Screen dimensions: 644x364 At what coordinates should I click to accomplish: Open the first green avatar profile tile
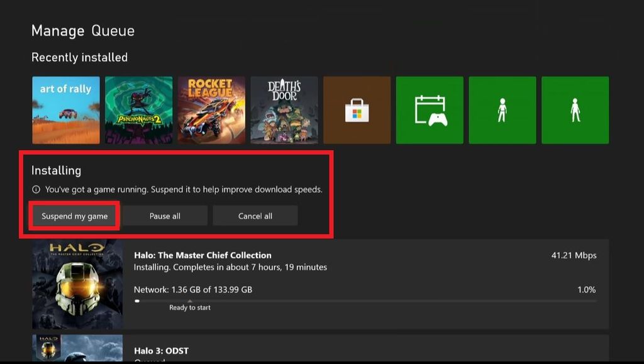pyautogui.click(x=502, y=109)
